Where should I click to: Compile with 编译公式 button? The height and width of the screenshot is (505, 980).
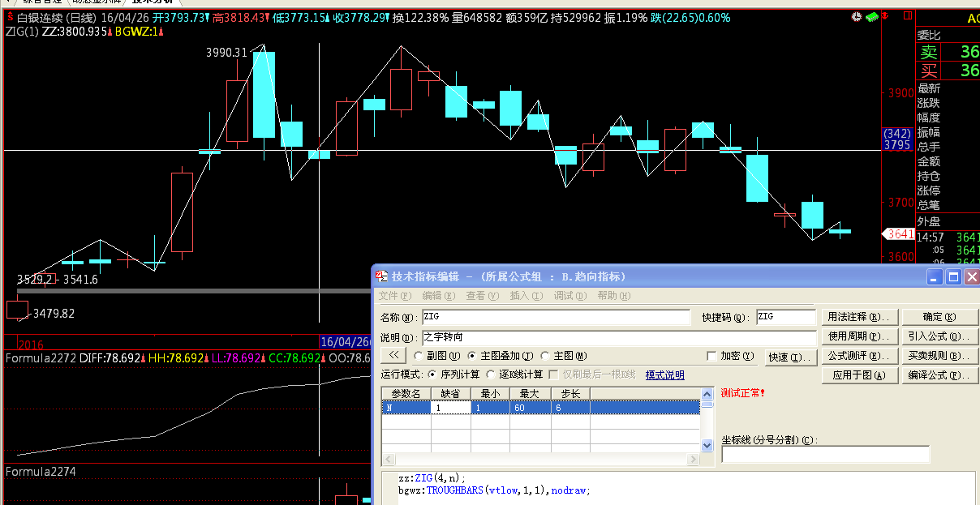(939, 375)
